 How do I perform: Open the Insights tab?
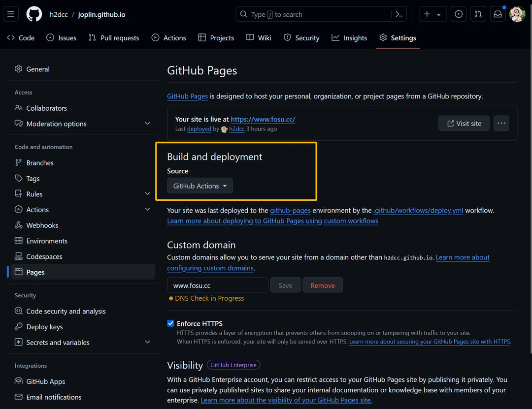coord(349,37)
